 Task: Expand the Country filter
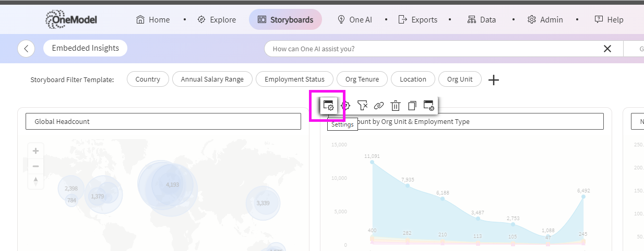point(148,79)
